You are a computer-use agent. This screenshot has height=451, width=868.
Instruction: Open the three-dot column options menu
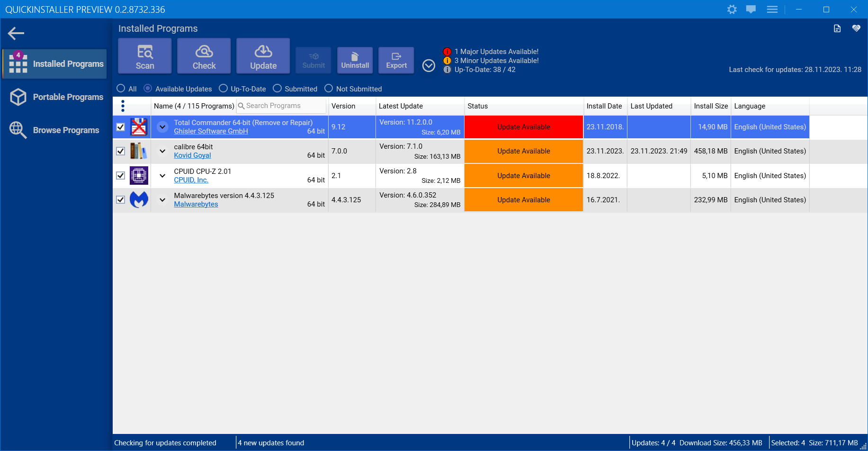[x=123, y=106]
